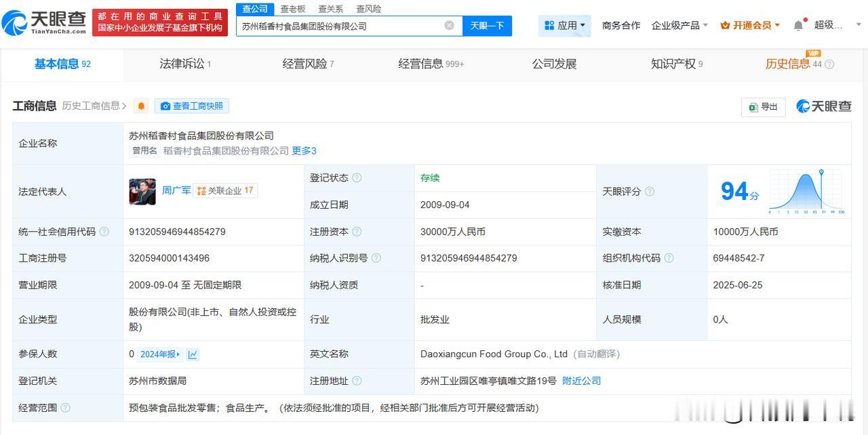Click founding date 2009-09-04 beside 成立日期
The height and width of the screenshot is (435, 868).
point(445,205)
